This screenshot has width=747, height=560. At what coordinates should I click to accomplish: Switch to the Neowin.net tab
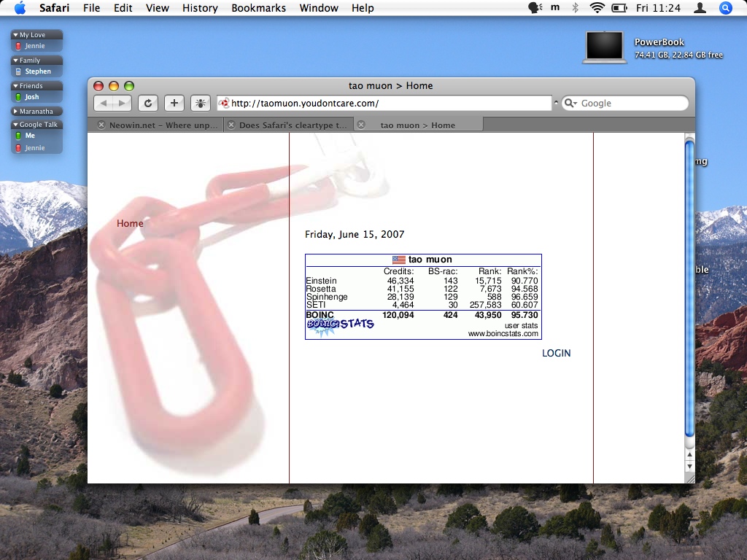coord(156,125)
